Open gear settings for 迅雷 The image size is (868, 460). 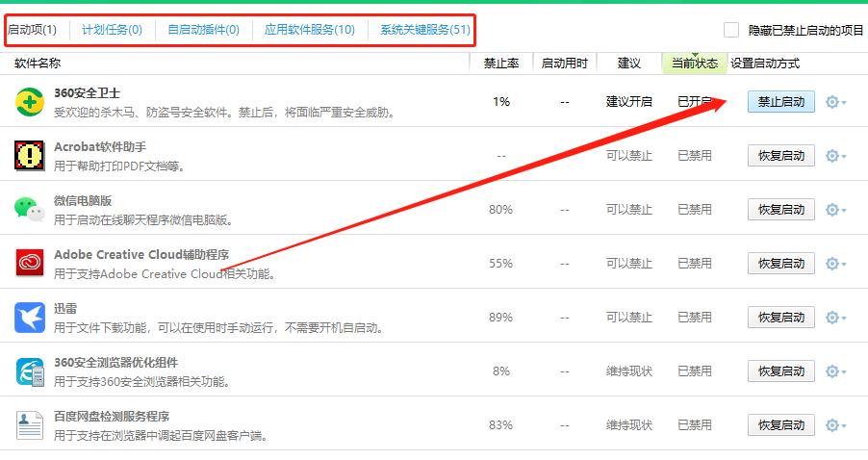pyautogui.click(x=835, y=318)
